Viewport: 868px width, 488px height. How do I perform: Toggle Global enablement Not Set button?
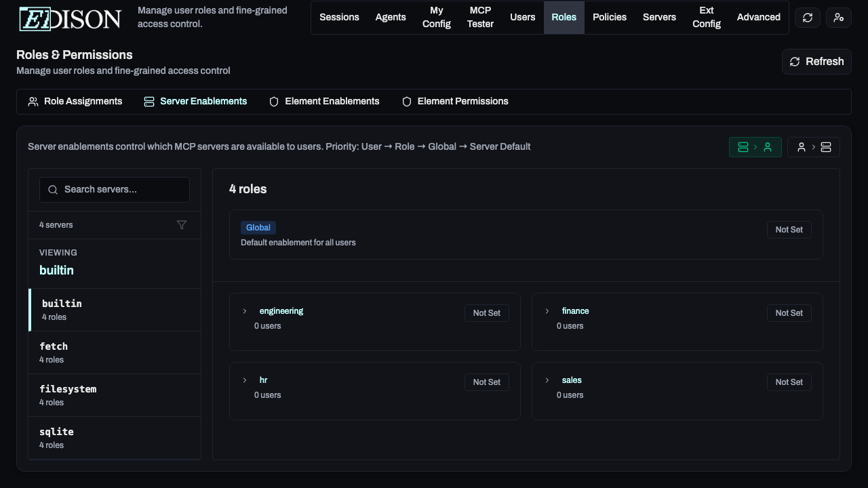pyautogui.click(x=789, y=230)
